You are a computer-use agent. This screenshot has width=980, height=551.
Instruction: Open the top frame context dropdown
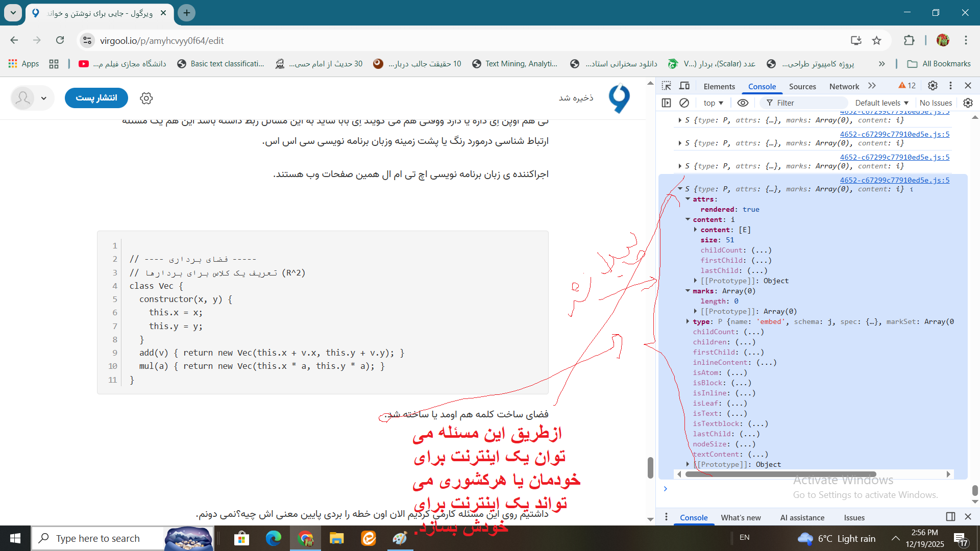point(713,103)
